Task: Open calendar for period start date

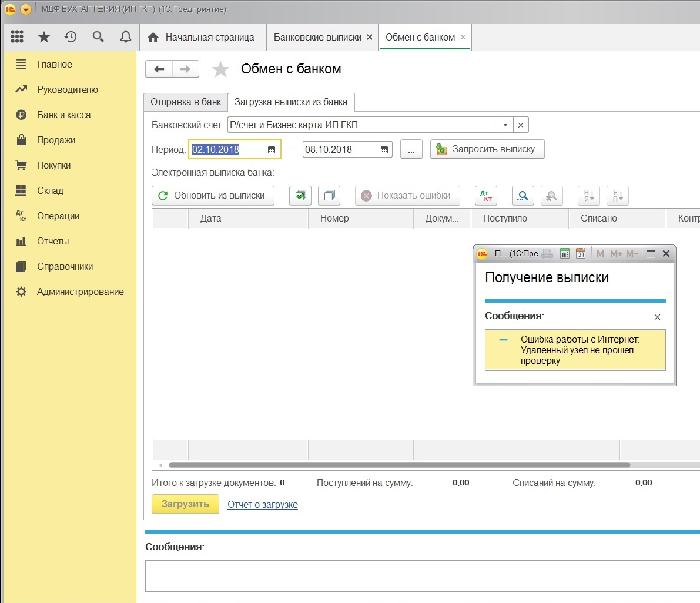Action: pos(272,150)
